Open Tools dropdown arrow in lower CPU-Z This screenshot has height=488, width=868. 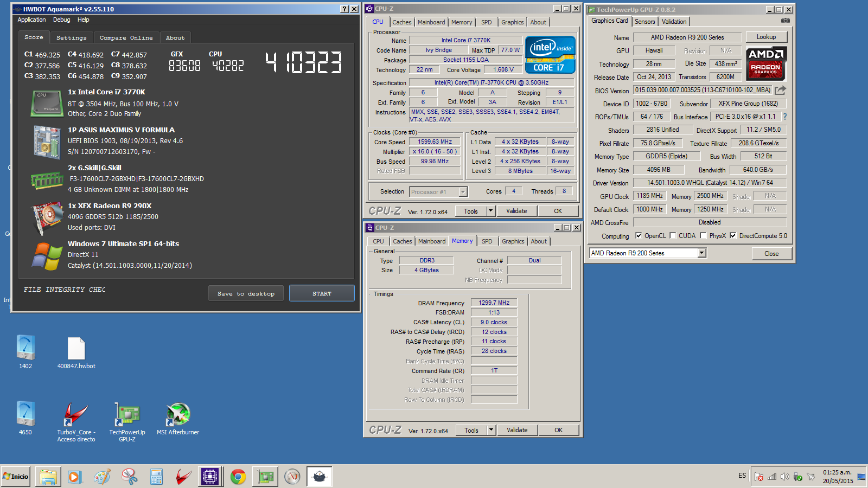[491, 430]
